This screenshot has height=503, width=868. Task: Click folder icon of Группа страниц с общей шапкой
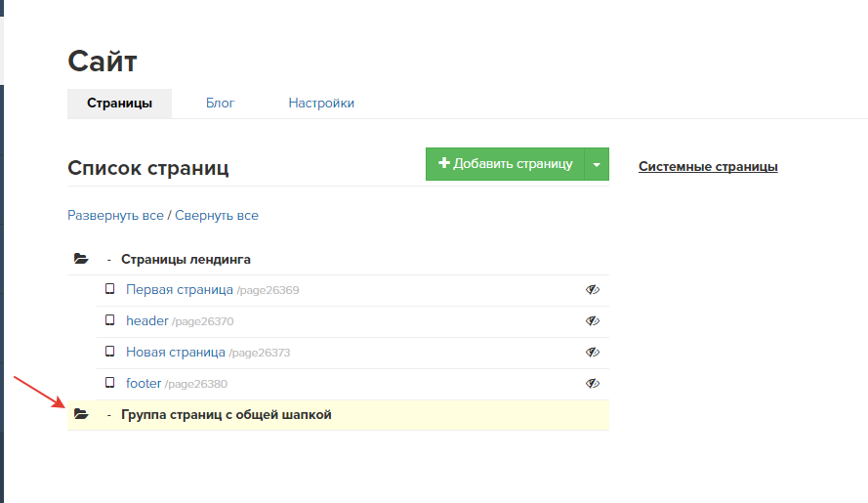81,414
